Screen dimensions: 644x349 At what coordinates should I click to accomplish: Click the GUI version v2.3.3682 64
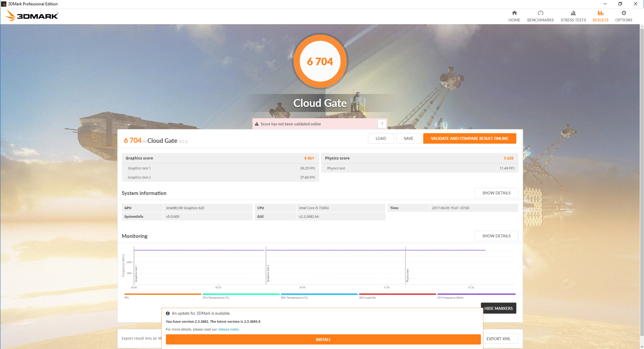[309, 217]
